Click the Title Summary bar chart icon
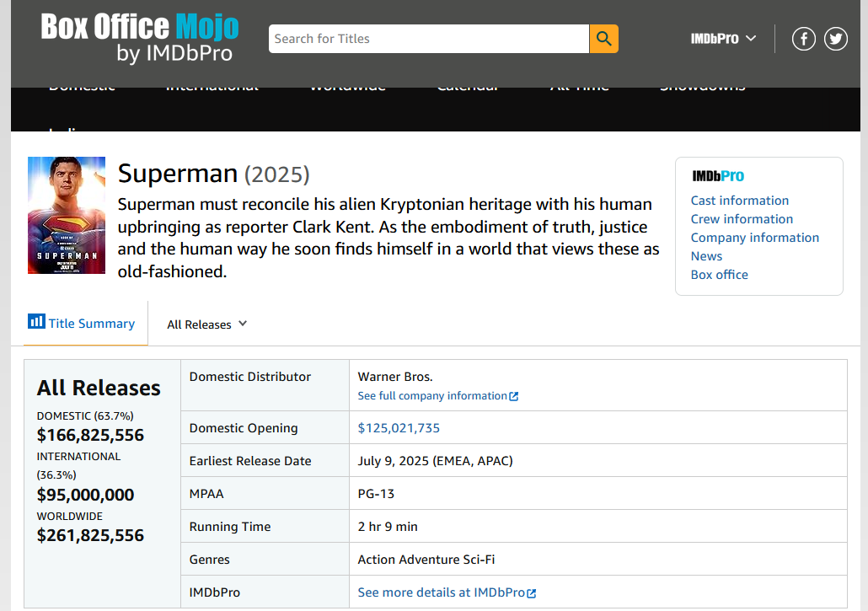Viewport: 868px width, 611px height. coord(36,321)
